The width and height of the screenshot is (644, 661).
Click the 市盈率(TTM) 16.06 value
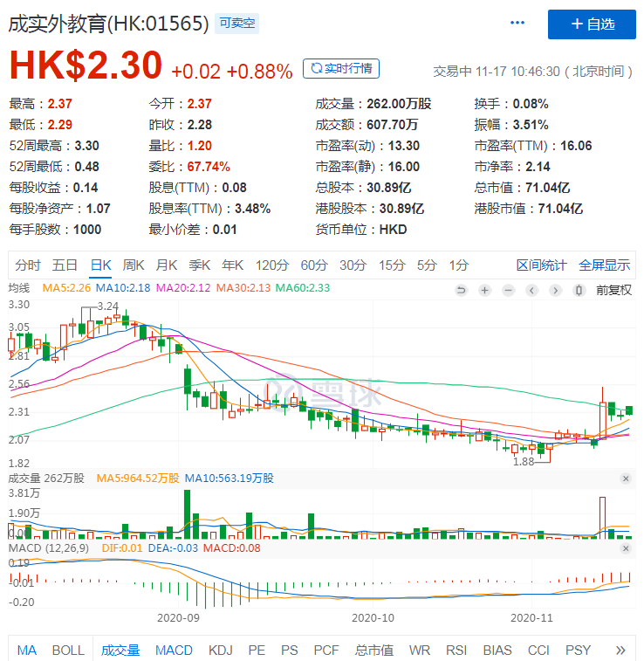[x=576, y=146]
